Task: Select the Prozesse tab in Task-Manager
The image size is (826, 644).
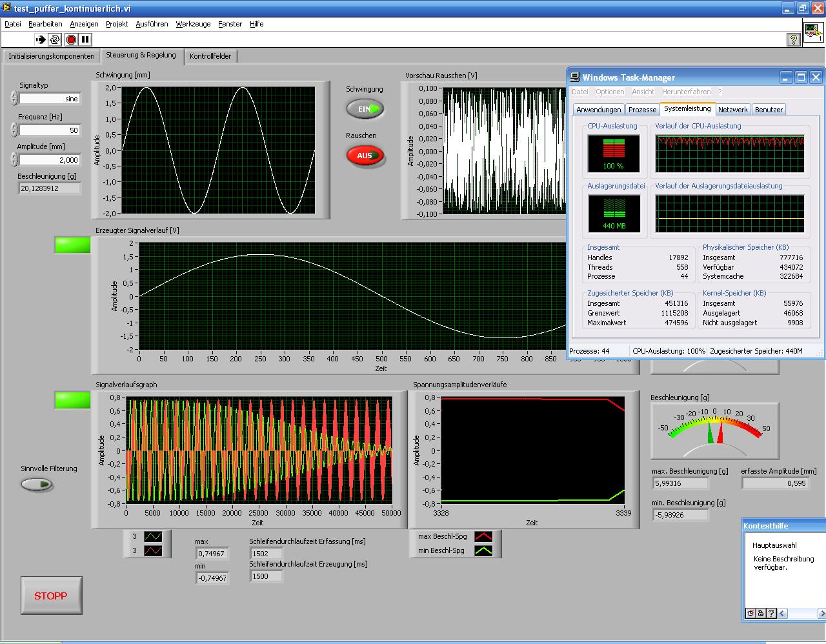Action: [x=642, y=110]
